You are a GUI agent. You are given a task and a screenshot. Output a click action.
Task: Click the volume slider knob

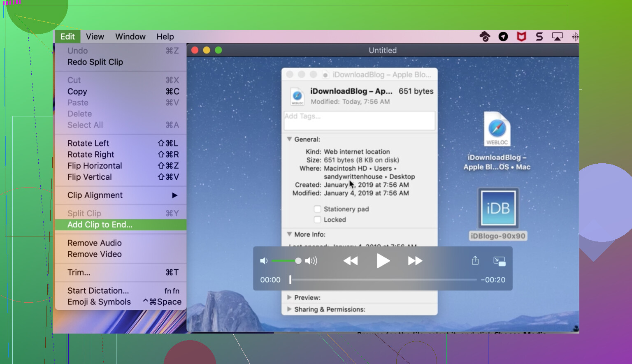298,261
